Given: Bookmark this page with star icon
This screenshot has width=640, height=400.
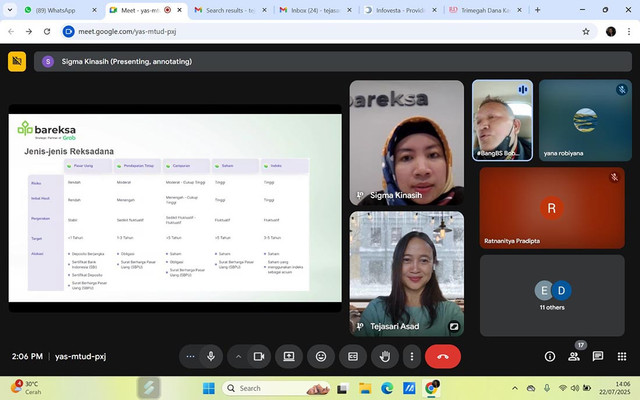Looking at the screenshot, I should [x=586, y=31].
